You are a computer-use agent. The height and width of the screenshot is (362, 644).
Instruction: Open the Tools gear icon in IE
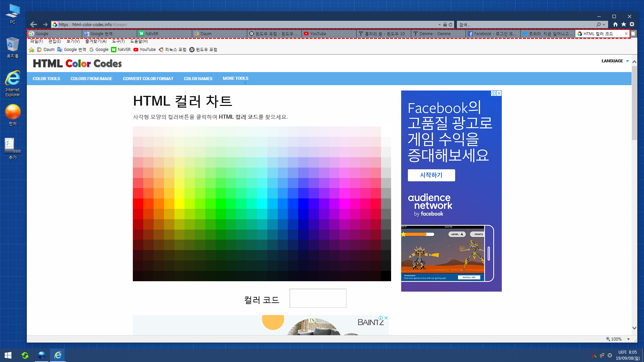tap(632, 24)
